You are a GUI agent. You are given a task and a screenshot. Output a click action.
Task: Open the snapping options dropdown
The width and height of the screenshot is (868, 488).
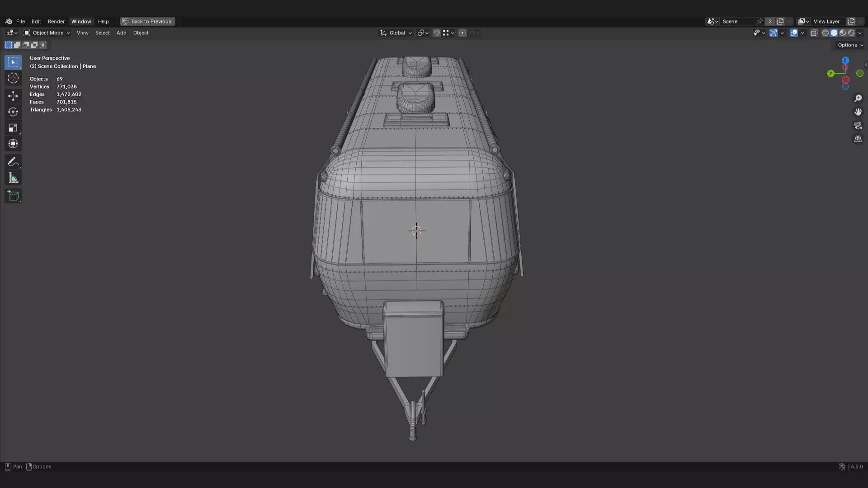(448, 33)
